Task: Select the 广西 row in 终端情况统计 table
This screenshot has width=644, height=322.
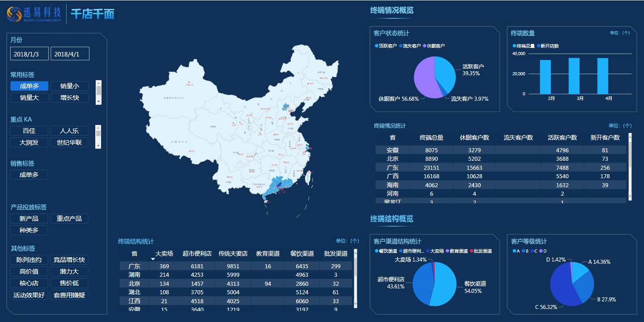Action: [x=501, y=176]
